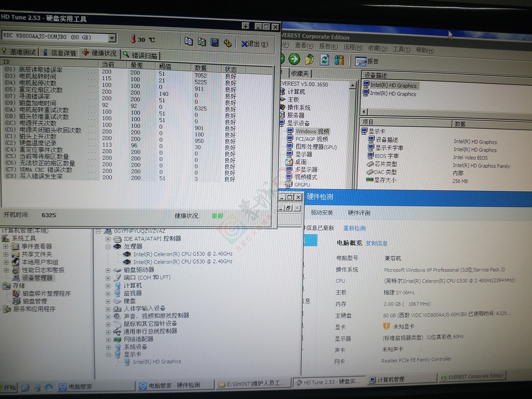Select Windows 视频 in EVEREST tree
This screenshot has height=399, width=532.
[312, 132]
